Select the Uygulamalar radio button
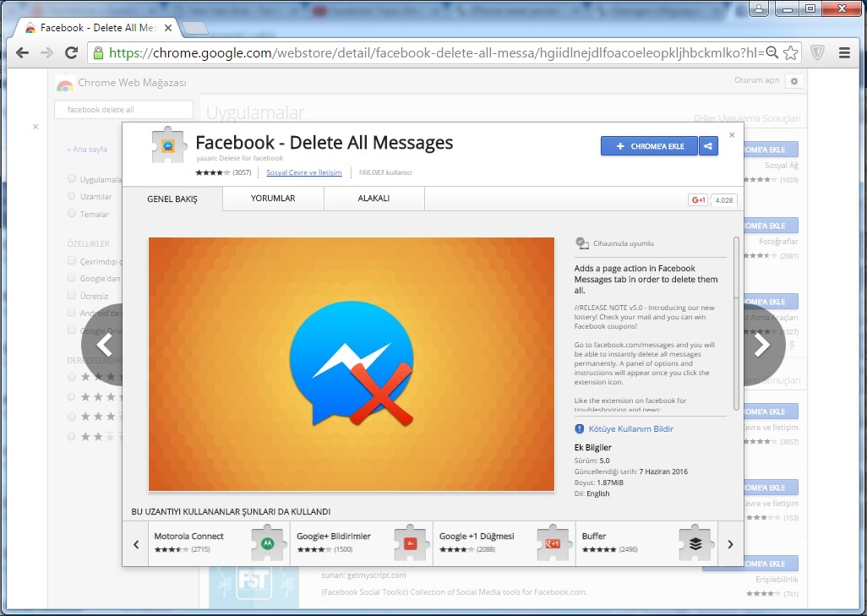 72,179
